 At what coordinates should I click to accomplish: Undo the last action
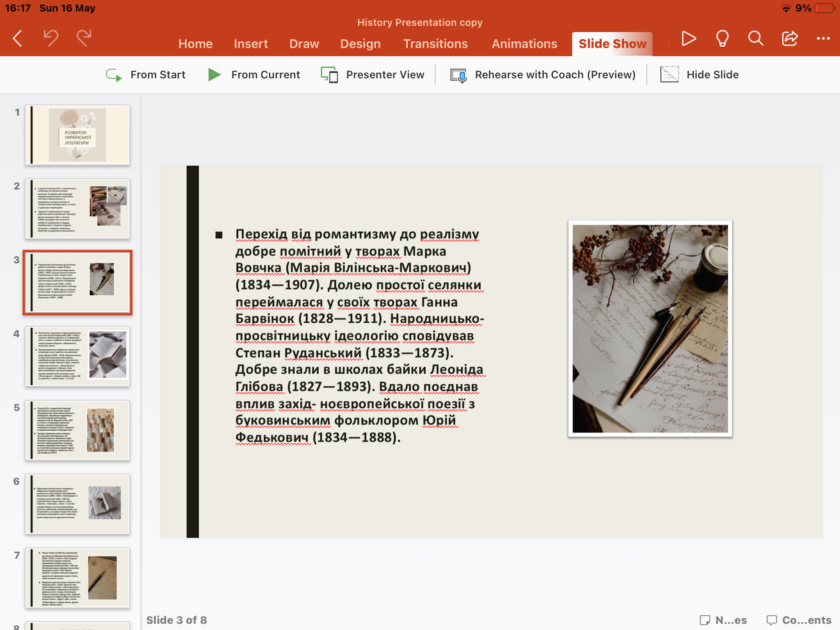[51, 39]
